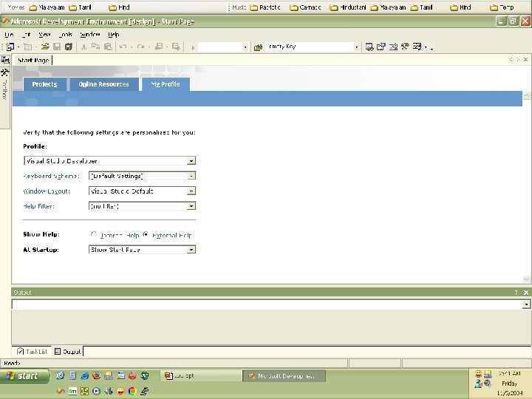
Task: Click the Navigate Backward toolbar icon
Action: [159, 47]
